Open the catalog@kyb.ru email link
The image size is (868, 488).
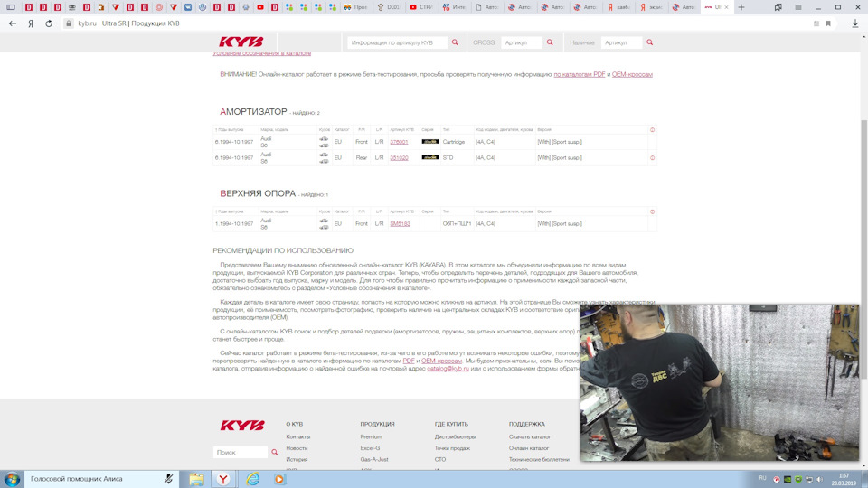[x=448, y=369]
